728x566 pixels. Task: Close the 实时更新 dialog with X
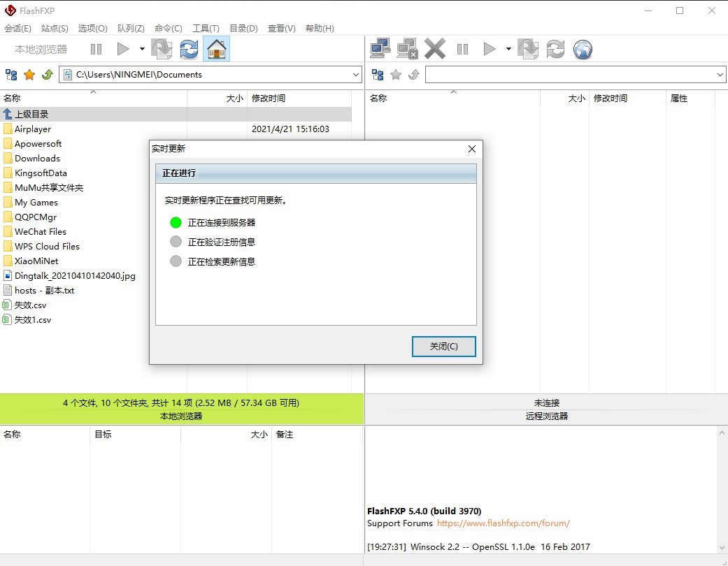pos(471,149)
